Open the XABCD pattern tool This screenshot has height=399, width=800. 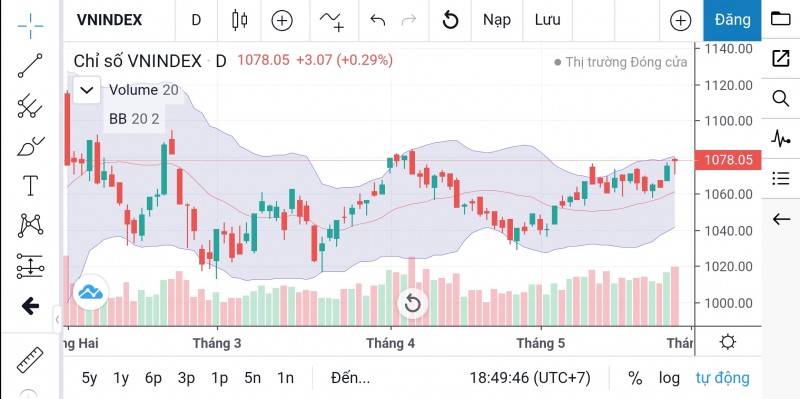pyautogui.click(x=31, y=226)
